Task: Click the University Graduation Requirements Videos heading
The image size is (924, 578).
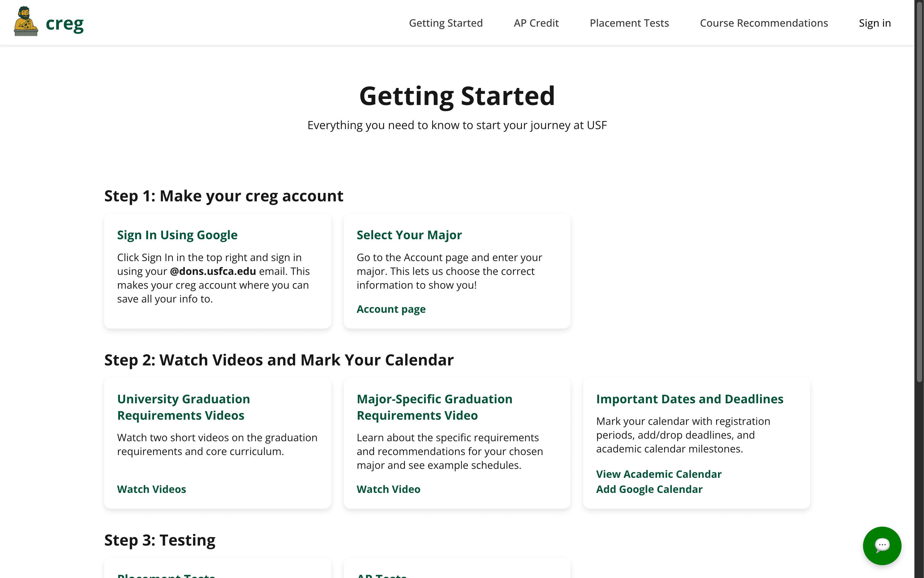Action: click(x=184, y=407)
